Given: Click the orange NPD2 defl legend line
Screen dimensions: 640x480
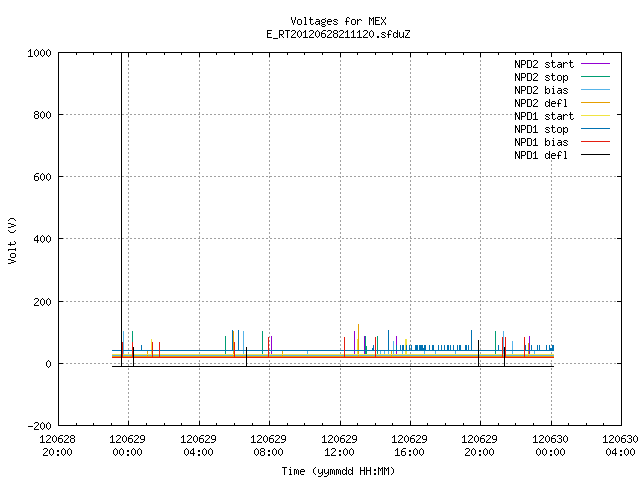Looking at the screenshot, I should tap(596, 102).
